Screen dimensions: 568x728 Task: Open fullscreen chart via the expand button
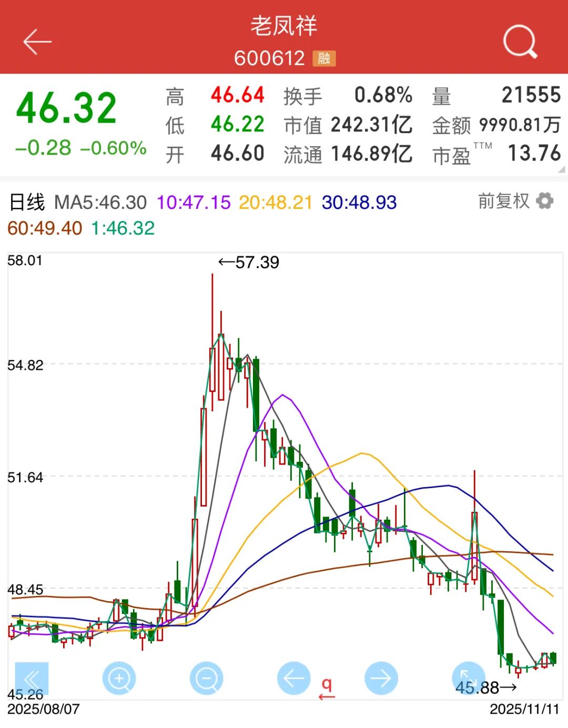(x=468, y=678)
